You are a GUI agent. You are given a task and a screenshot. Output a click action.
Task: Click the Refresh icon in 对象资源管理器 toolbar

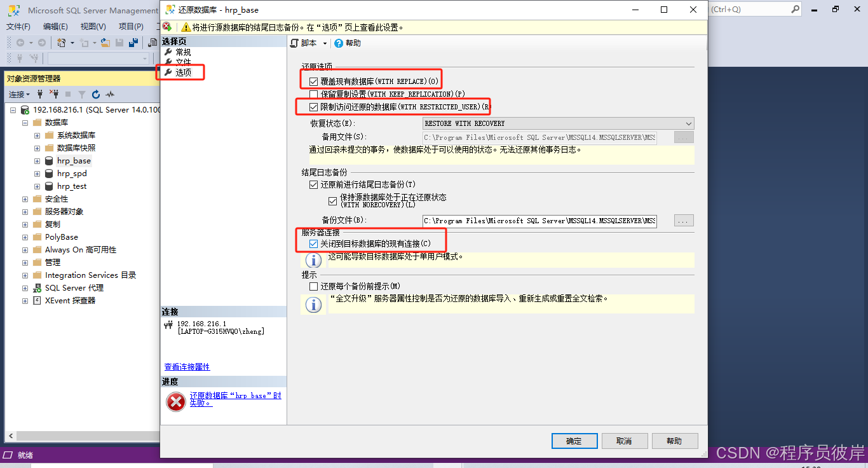click(x=96, y=95)
